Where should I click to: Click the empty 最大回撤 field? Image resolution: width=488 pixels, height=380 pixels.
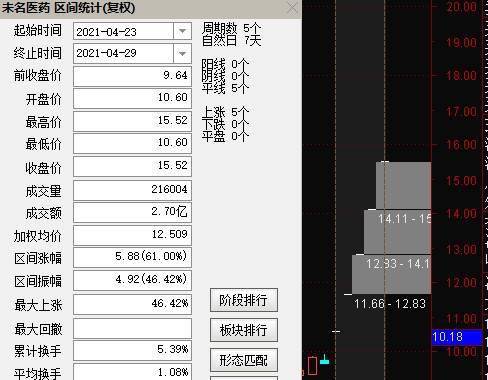[x=132, y=329]
